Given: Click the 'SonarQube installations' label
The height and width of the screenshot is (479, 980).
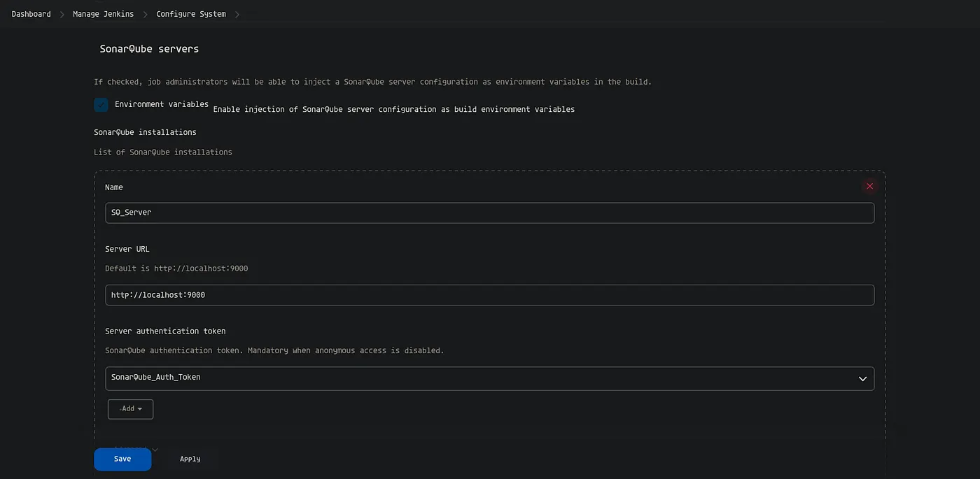Looking at the screenshot, I should [145, 132].
